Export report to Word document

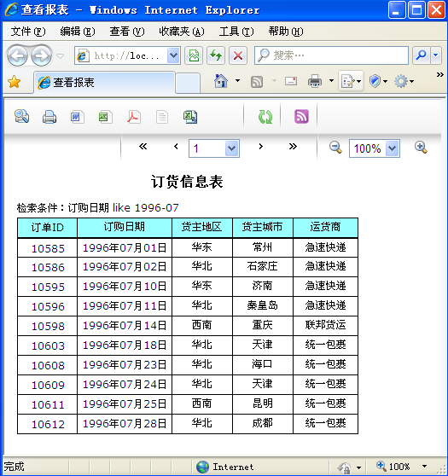(x=77, y=117)
